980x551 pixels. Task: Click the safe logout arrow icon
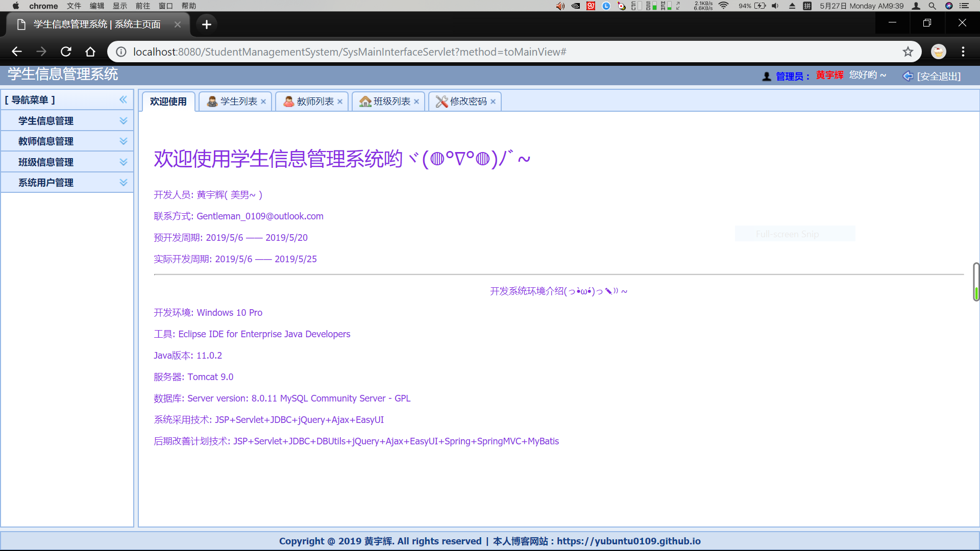908,77
